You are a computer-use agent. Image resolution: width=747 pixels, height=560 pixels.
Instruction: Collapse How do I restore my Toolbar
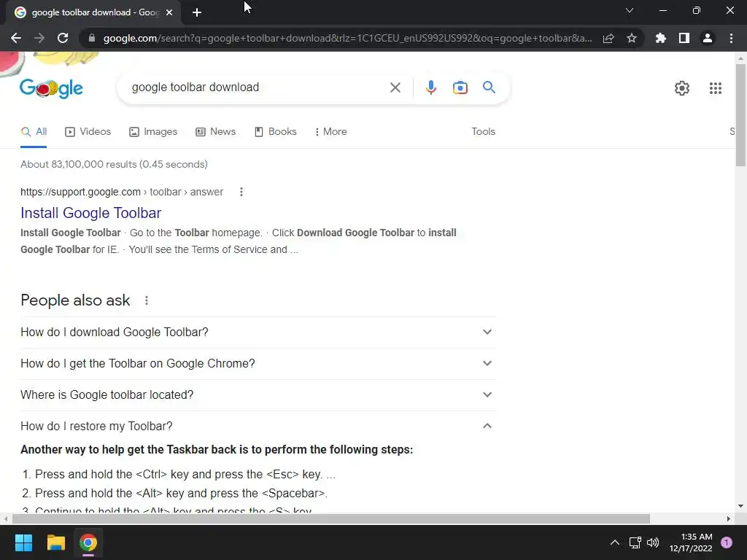pos(258,426)
